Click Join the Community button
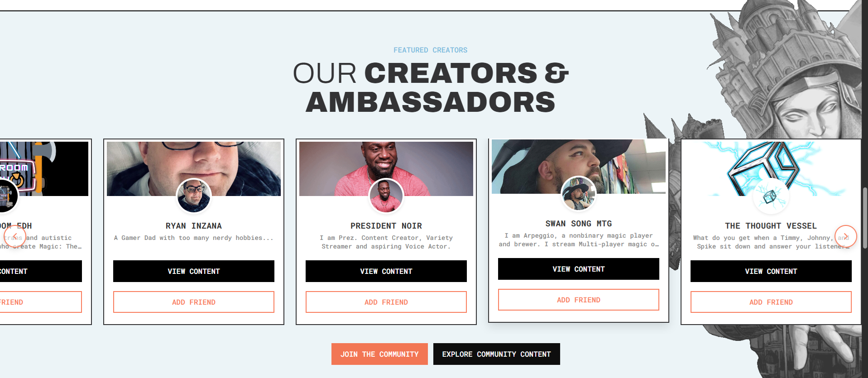 click(379, 354)
